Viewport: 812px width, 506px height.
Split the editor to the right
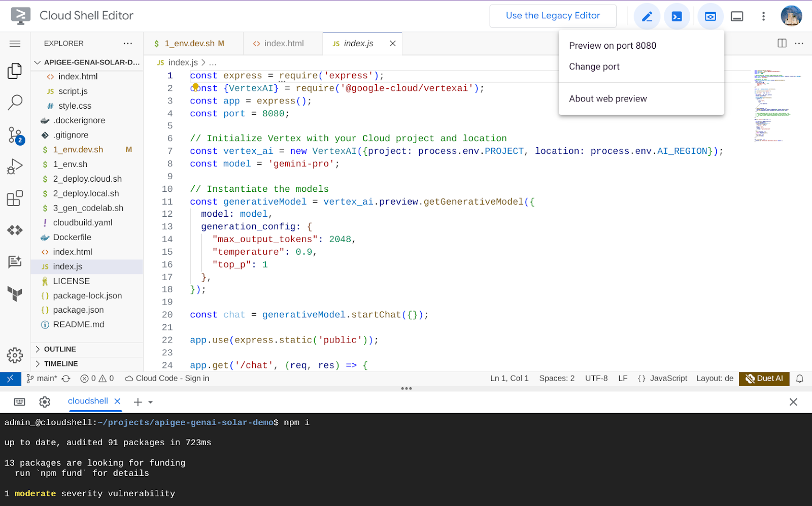click(x=782, y=43)
